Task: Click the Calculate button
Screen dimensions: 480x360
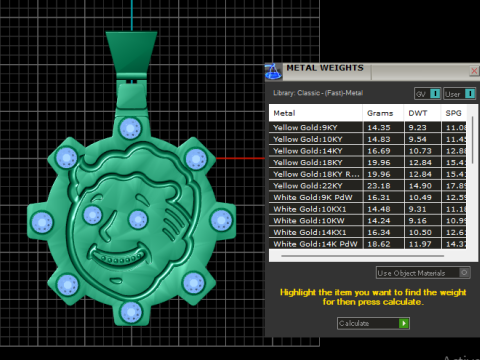Action: coord(373,323)
